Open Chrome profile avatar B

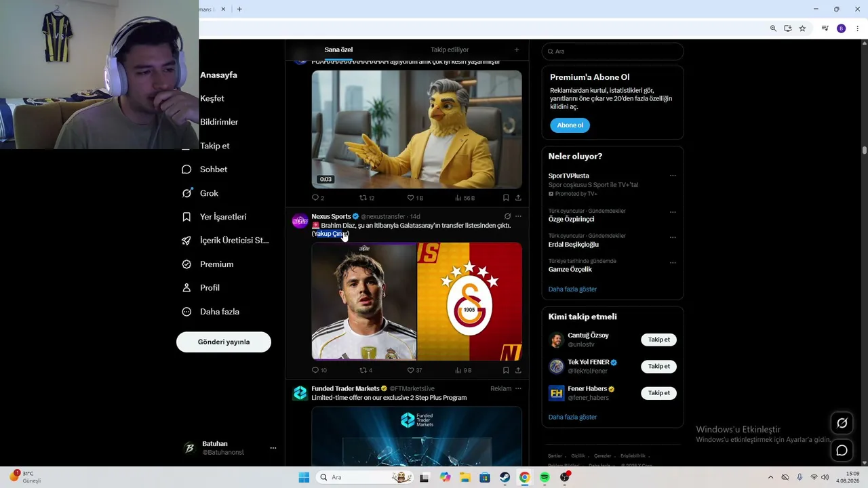coord(842,28)
